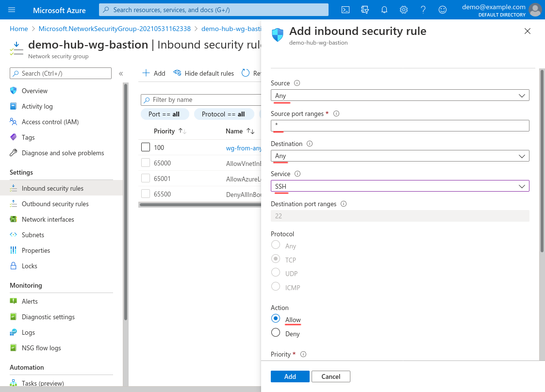Open portal settings gear
Image resolution: width=545 pixels, height=392 pixels.
pyautogui.click(x=404, y=10)
